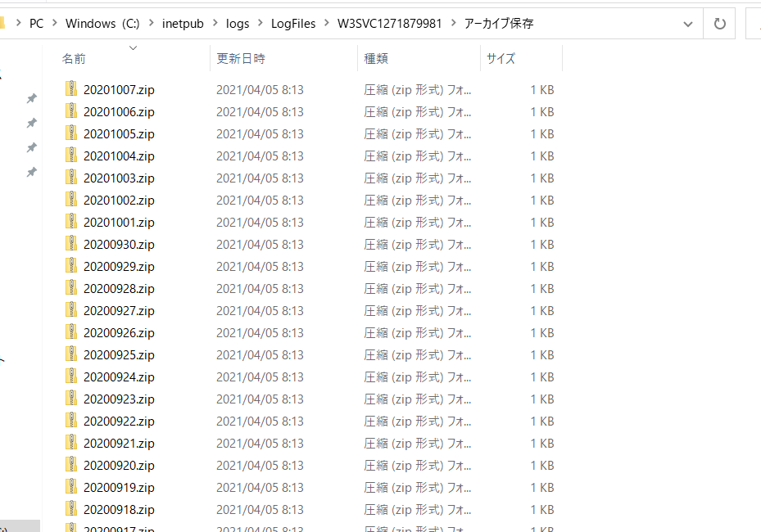Select file name 20200920.zip

pyautogui.click(x=119, y=465)
